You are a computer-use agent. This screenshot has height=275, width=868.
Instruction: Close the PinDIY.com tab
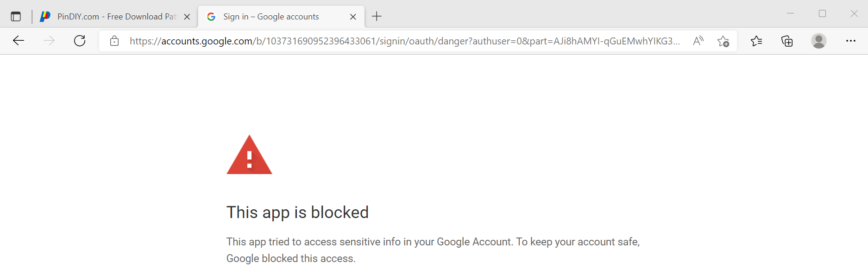point(187,17)
